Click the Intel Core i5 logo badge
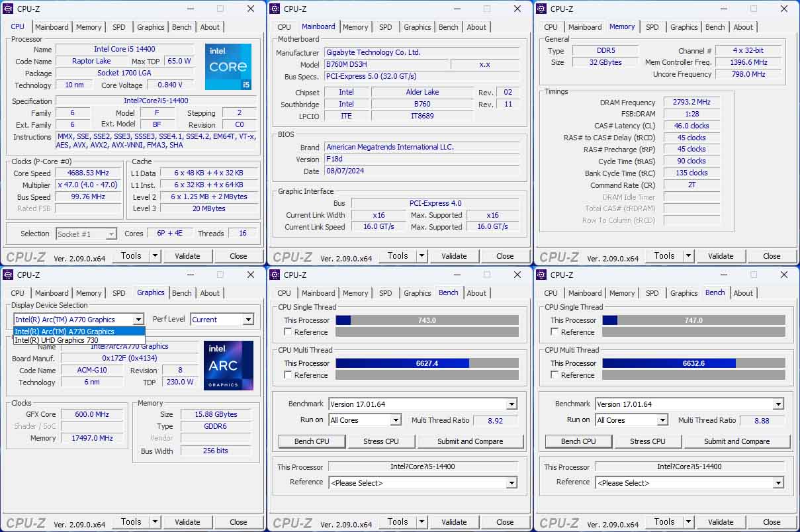This screenshot has height=532, width=800. (228, 67)
